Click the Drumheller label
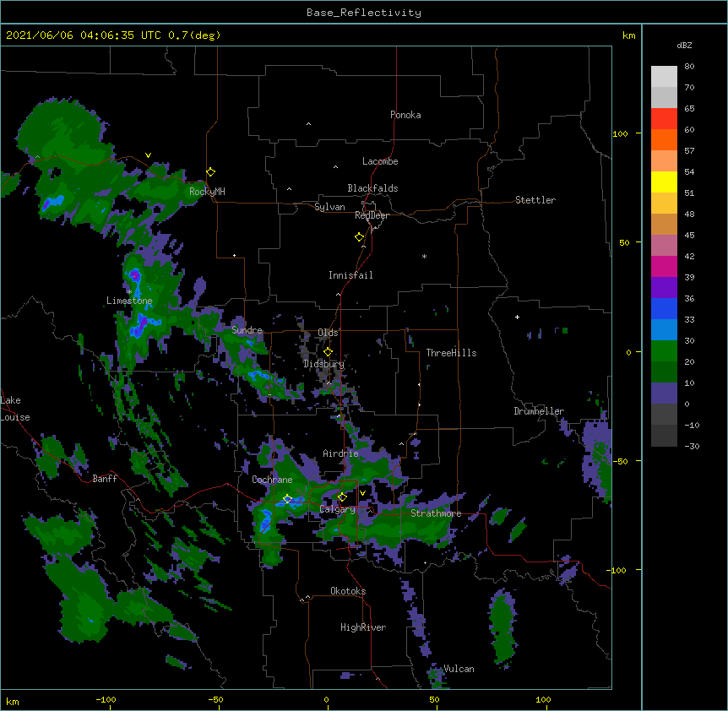The width and height of the screenshot is (728, 711). pos(539,411)
